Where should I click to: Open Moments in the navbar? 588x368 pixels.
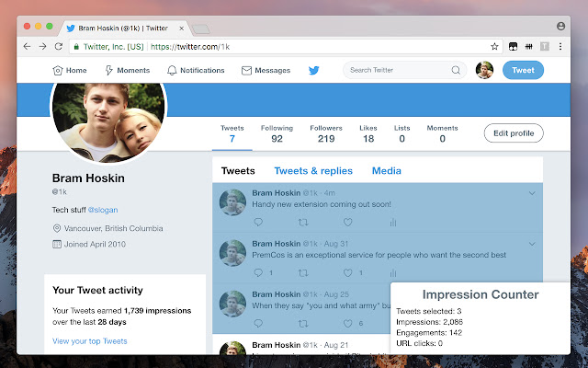tap(127, 70)
